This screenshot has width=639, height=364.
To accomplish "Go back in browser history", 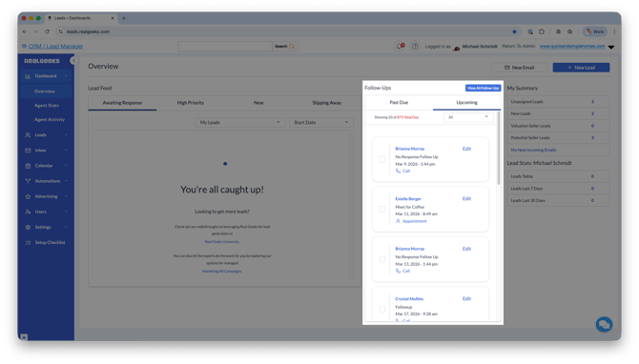I will (25, 31).
